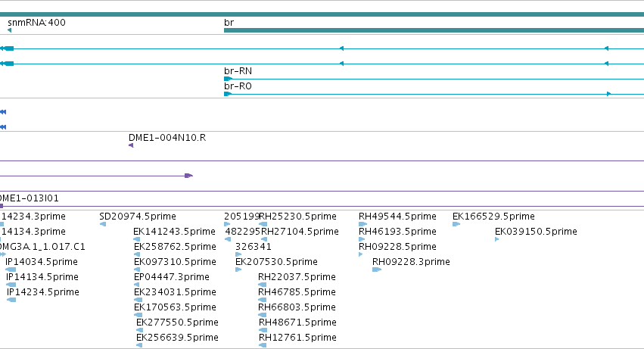
Task: Select the EK141243.5prime EST glyph
Action: point(137,239)
